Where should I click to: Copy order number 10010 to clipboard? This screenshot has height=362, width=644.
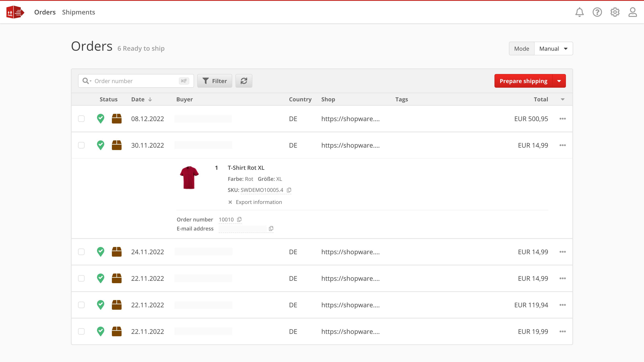coord(239,219)
